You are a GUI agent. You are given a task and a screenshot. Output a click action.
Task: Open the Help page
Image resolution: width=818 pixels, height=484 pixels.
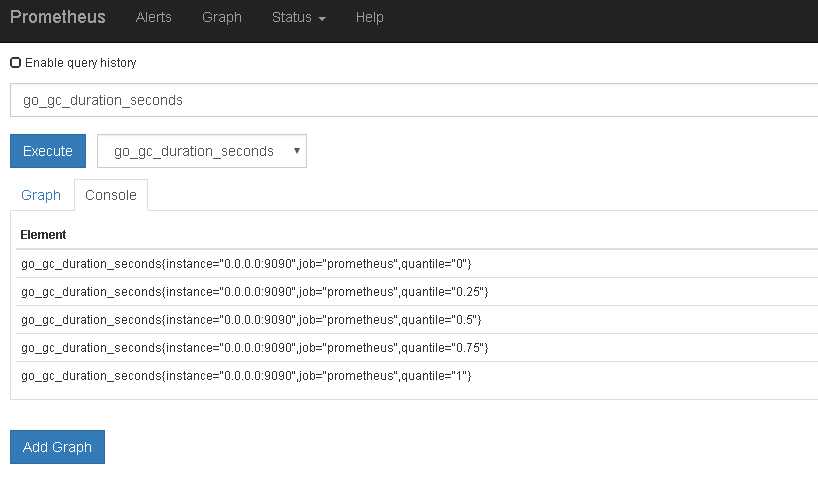tap(369, 17)
